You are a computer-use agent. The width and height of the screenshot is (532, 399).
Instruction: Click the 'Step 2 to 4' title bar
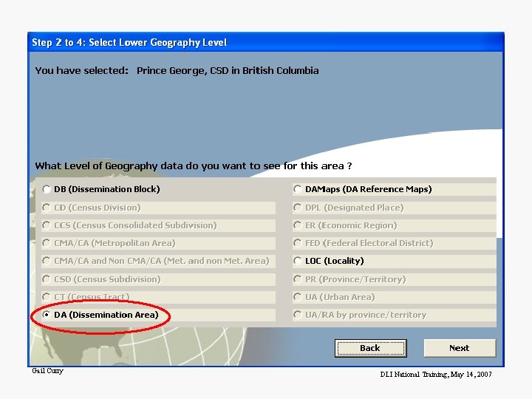click(266, 42)
